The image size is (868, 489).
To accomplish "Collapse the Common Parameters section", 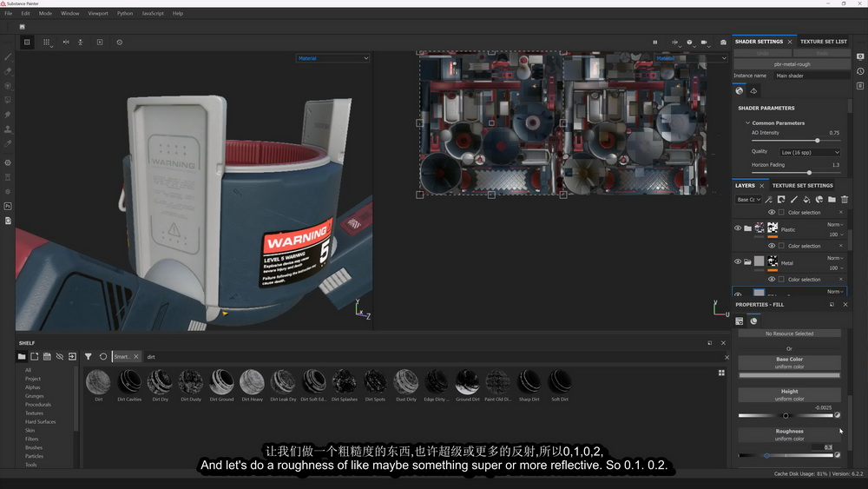I will (747, 123).
